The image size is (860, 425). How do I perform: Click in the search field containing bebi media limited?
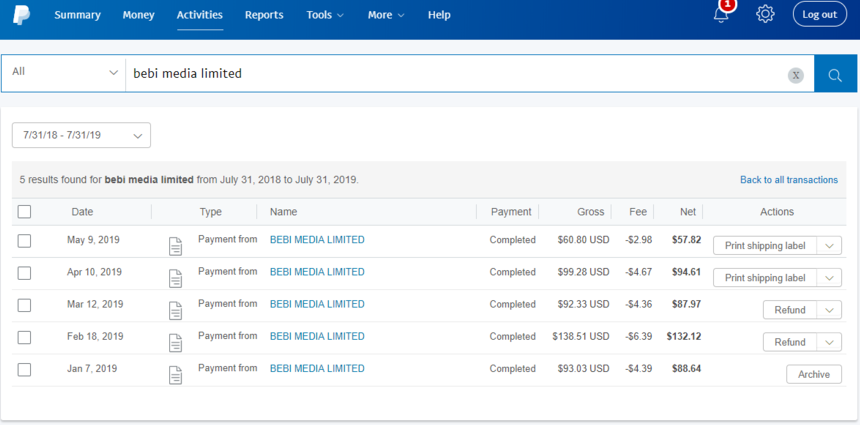pos(450,74)
